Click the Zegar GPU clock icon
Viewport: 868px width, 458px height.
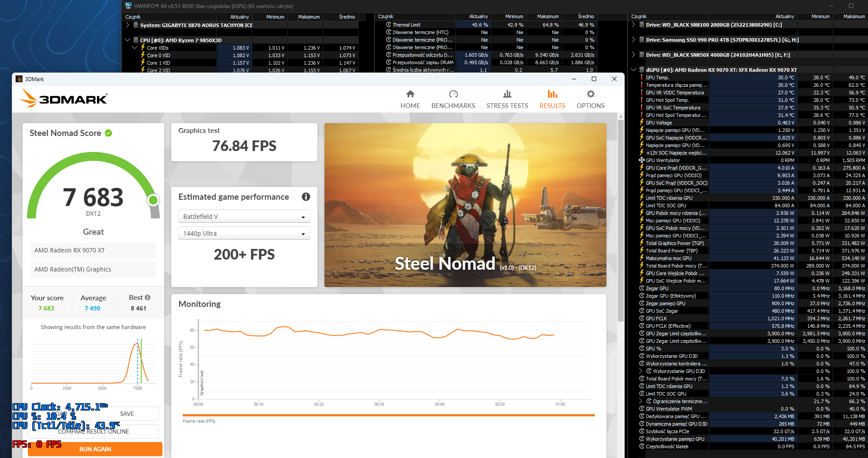click(642, 288)
